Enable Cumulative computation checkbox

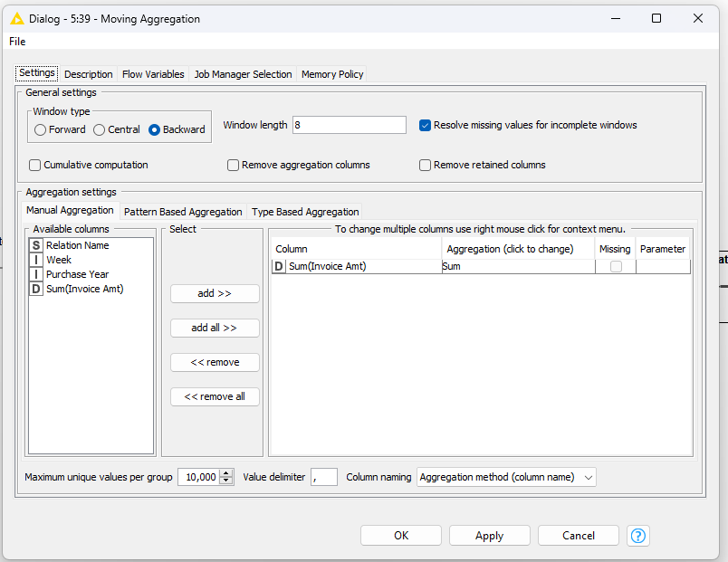click(x=35, y=165)
